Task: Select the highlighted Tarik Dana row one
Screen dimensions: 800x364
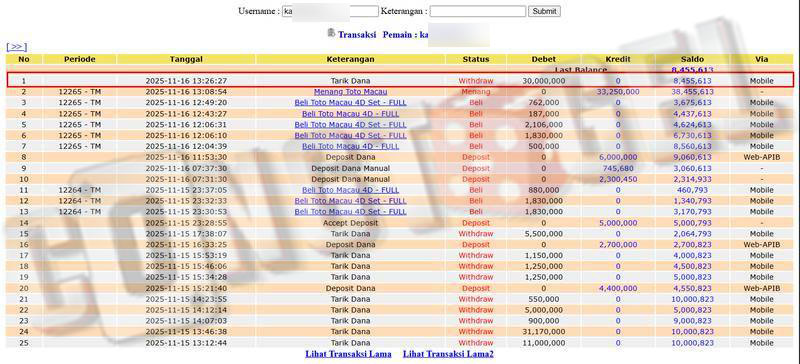Action: (400, 81)
